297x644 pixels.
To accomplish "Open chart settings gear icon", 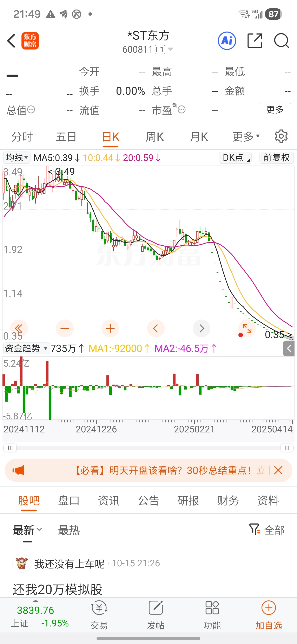I will (x=281, y=136).
